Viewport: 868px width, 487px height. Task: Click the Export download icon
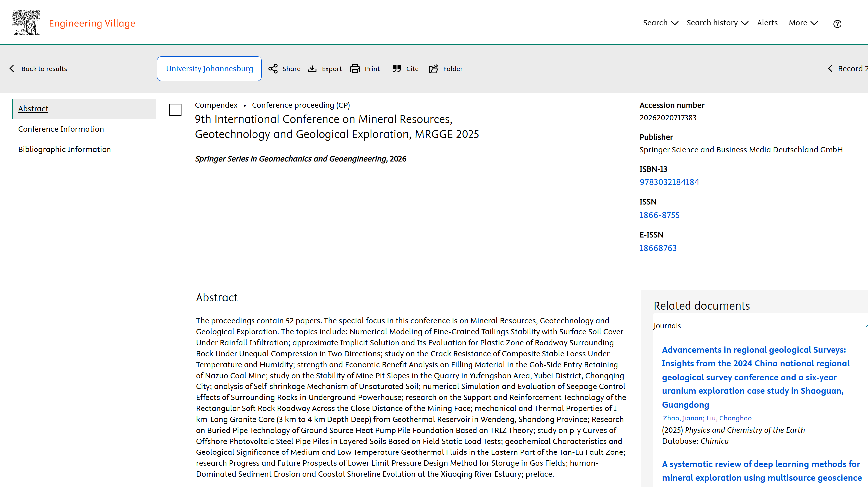(x=312, y=69)
